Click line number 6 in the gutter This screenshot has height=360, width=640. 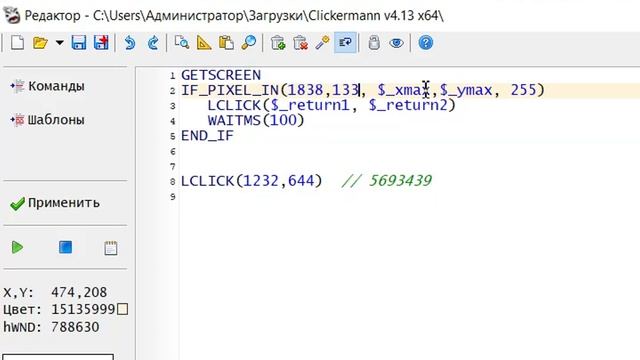[173, 151]
